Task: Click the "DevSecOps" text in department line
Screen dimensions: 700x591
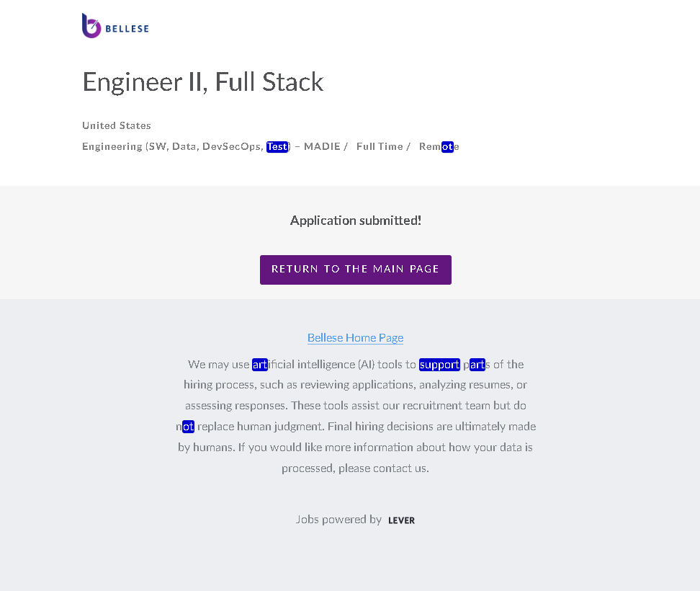Action: [x=232, y=147]
